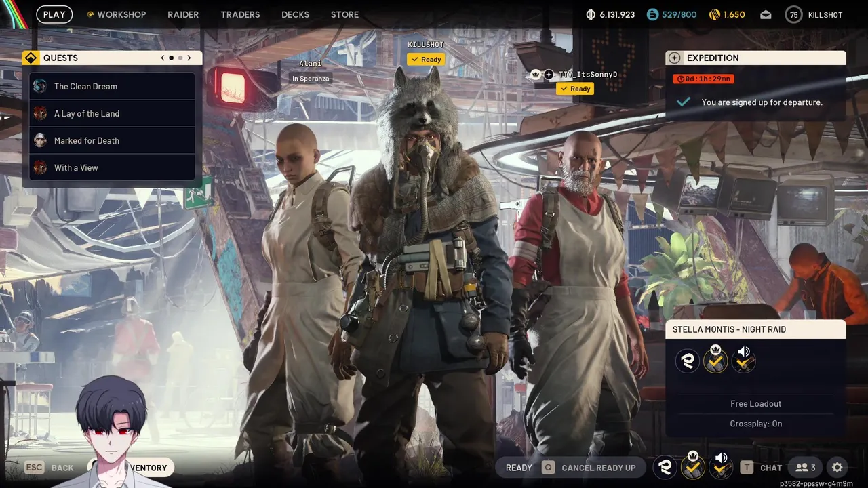Viewport: 868px width, 488px height.
Task: Click the level 75 player badge
Action: point(793,15)
